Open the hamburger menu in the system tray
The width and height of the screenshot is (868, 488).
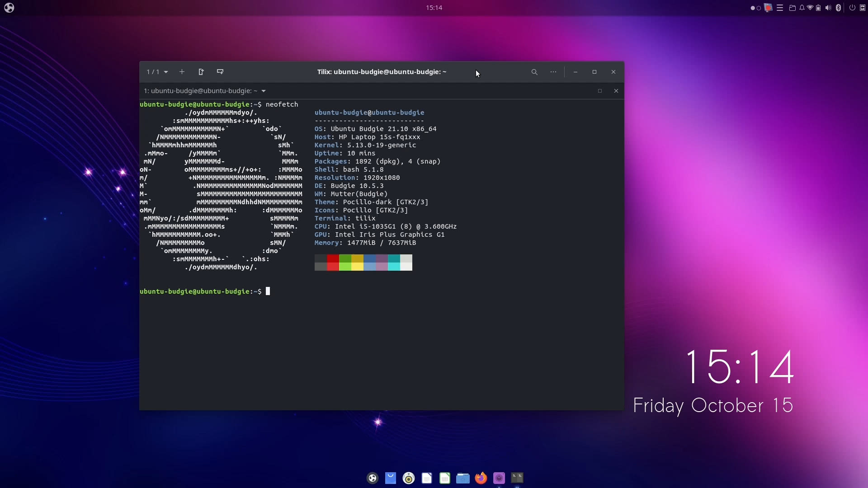(x=780, y=8)
